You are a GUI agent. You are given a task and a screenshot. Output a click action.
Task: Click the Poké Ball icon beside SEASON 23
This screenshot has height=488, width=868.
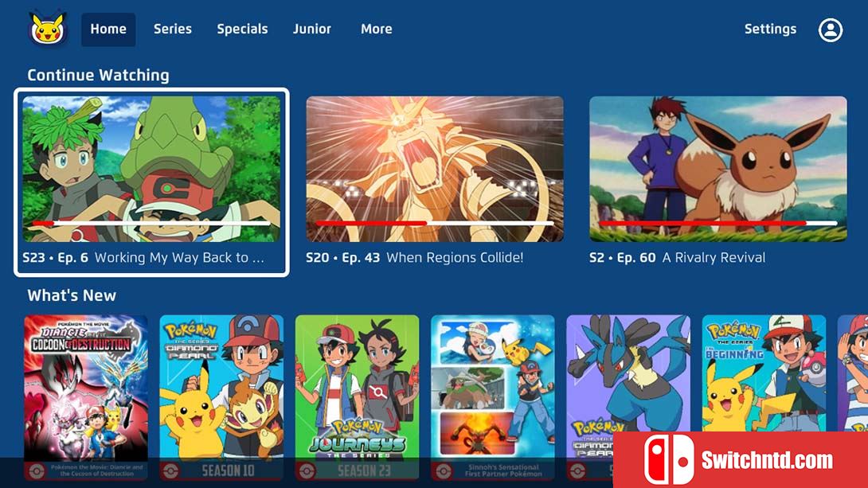306,470
